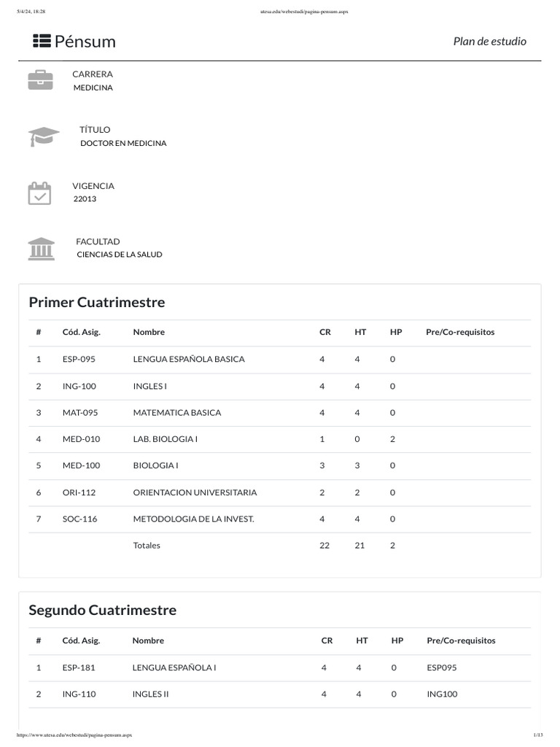The image size is (560, 747).
Task: Click the ESP095 prerequisite entry
Action: pos(442,667)
